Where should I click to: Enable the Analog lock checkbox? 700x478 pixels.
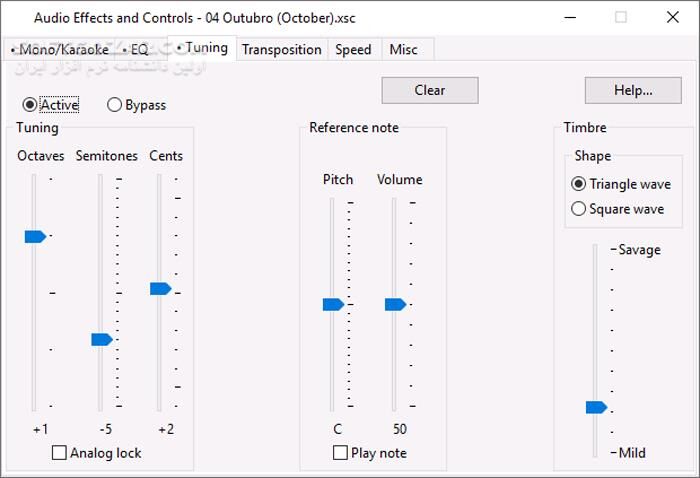tap(60, 453)
